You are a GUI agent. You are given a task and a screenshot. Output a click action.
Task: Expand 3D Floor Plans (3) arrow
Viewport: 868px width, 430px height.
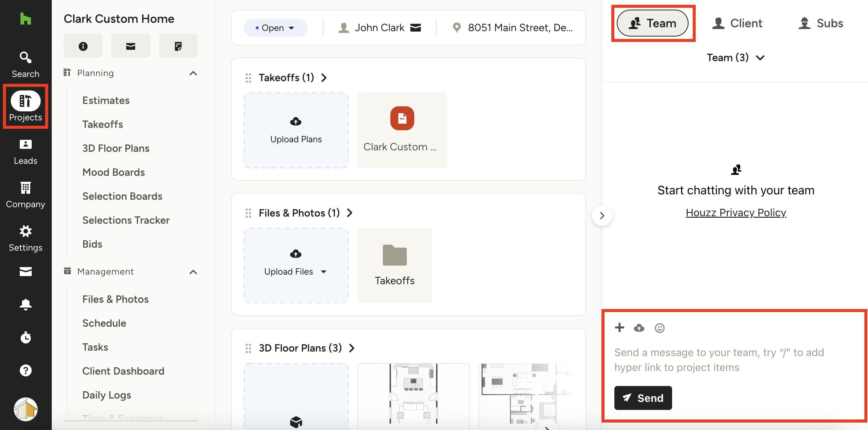click(351, 348)
